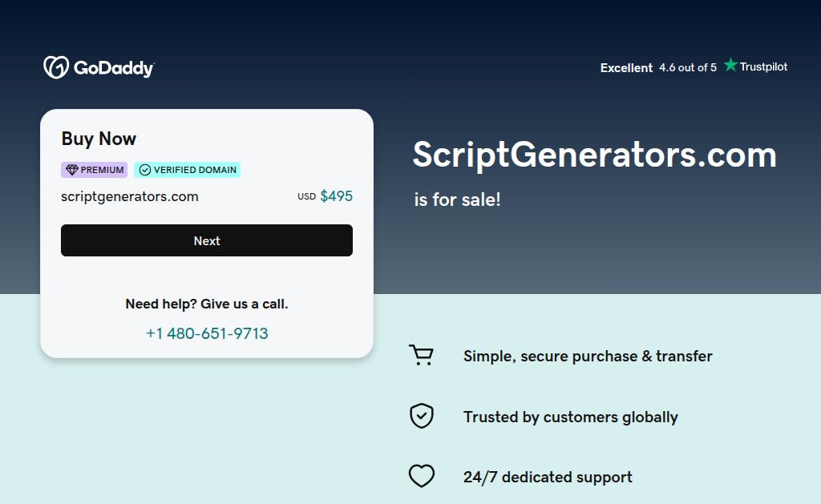
Task: Click the GoDaddy wordmark text
Action: coord(114,68)
